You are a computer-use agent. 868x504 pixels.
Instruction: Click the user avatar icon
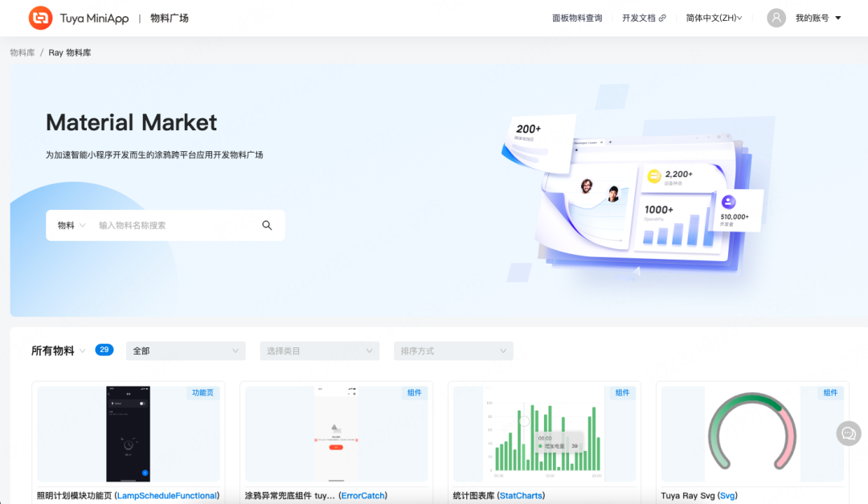[776, 18]
